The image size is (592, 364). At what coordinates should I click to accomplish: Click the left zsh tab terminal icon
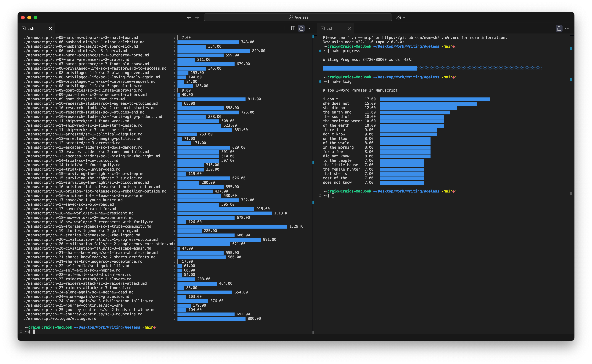tap(24, 28)
